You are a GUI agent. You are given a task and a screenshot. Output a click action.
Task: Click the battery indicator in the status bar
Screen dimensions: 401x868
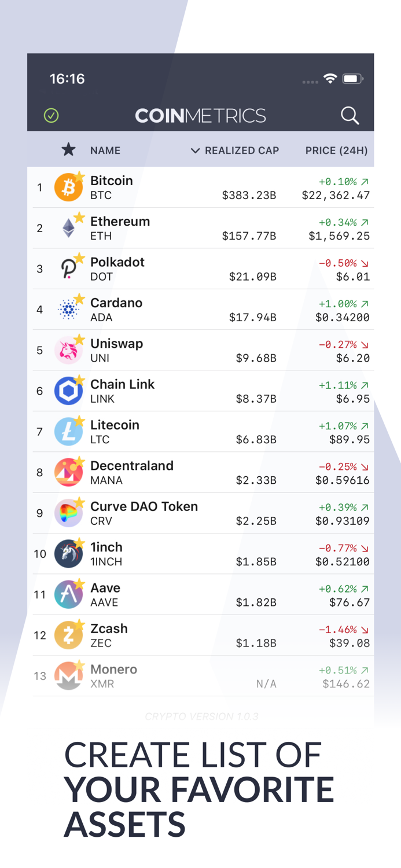pyautogui.click(x=353, y=78)
